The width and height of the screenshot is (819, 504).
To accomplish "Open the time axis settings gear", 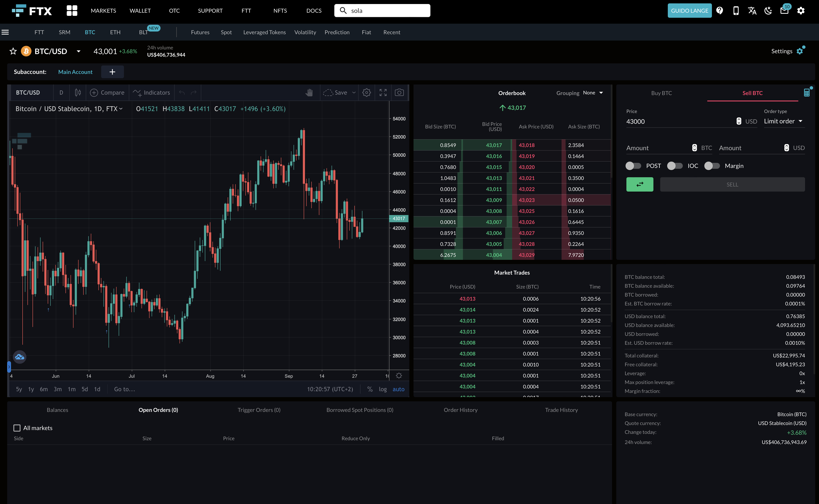I will pos(399,376).
